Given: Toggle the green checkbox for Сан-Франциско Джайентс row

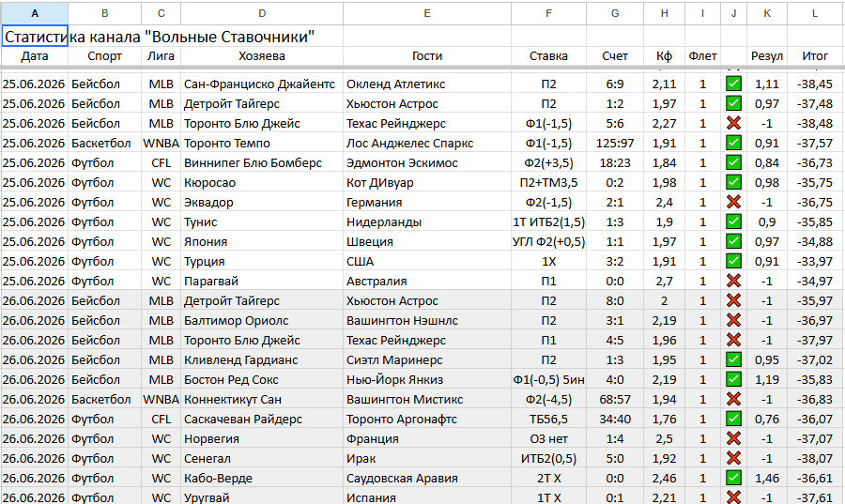Looking at the screenshot, I should tap(733, 84).
